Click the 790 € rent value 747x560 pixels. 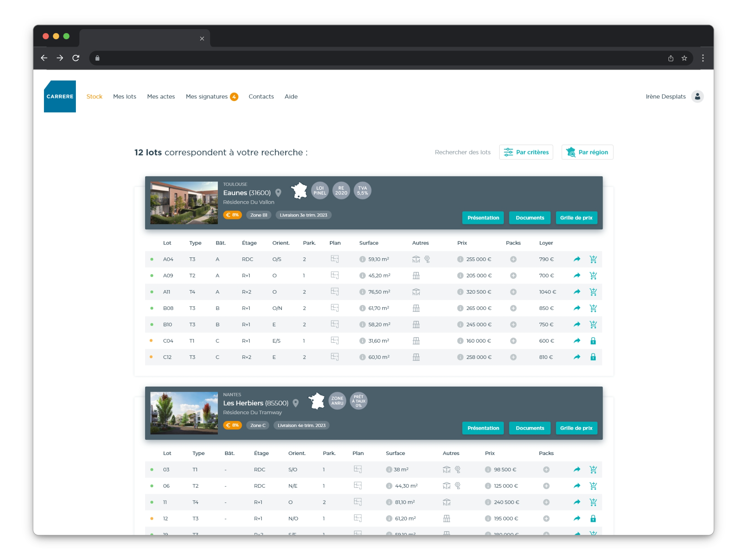coord(546,259)
